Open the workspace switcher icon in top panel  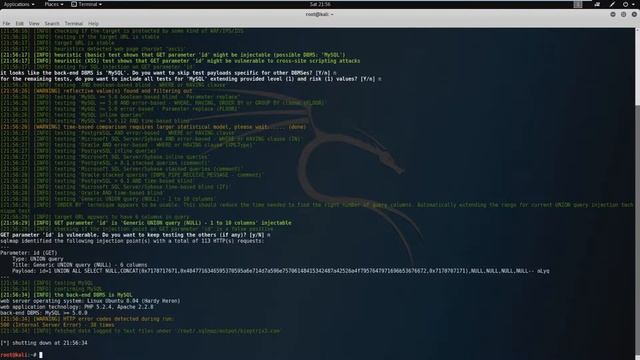[578, 4]
